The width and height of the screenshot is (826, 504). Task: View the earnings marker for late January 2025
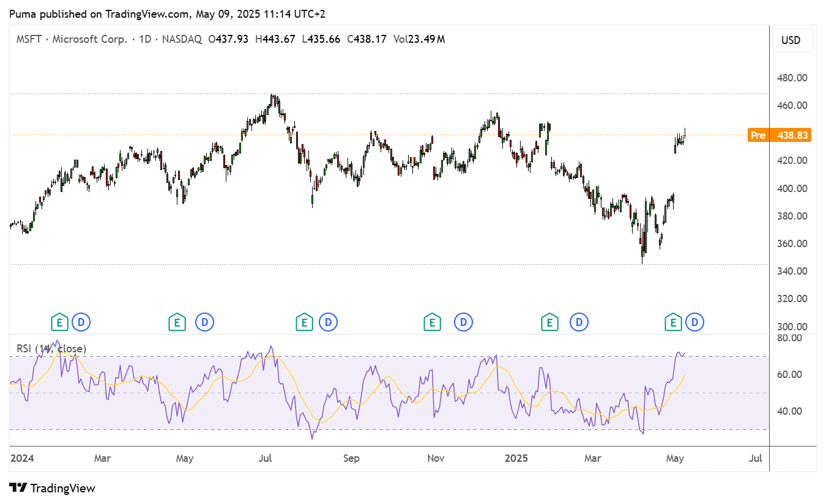[549, 321]
